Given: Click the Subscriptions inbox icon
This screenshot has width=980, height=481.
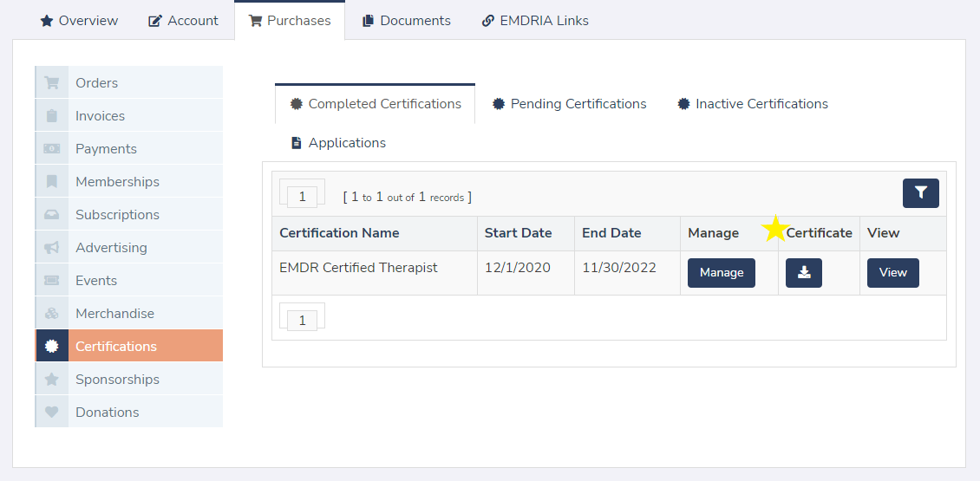Looking at the screenshot, I should [51, 214].
